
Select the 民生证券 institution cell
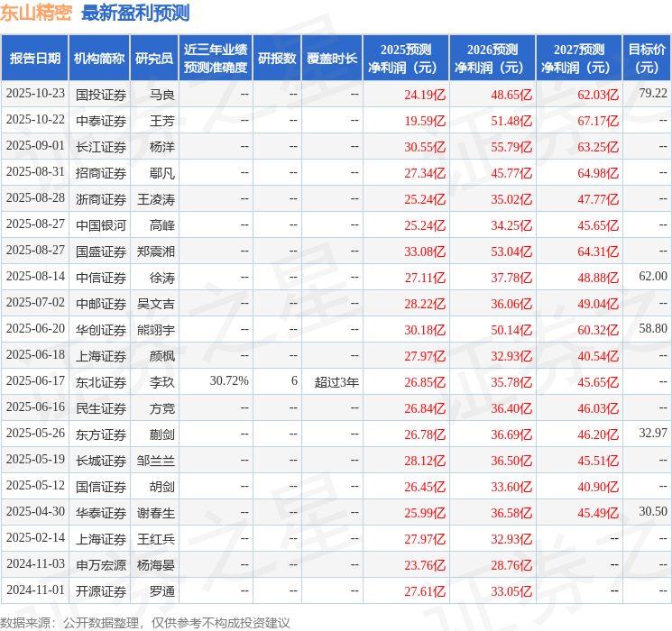pyautogui.click(x=101, y=408)
